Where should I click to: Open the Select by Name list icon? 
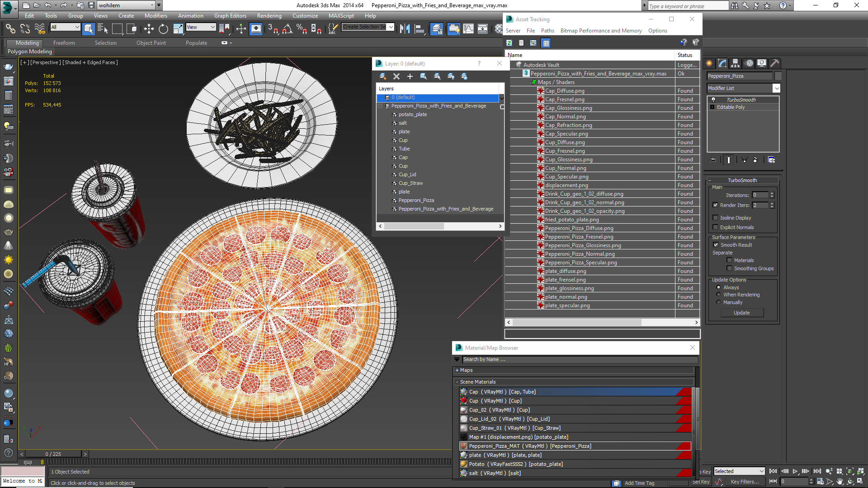click(x=103, y=29)
